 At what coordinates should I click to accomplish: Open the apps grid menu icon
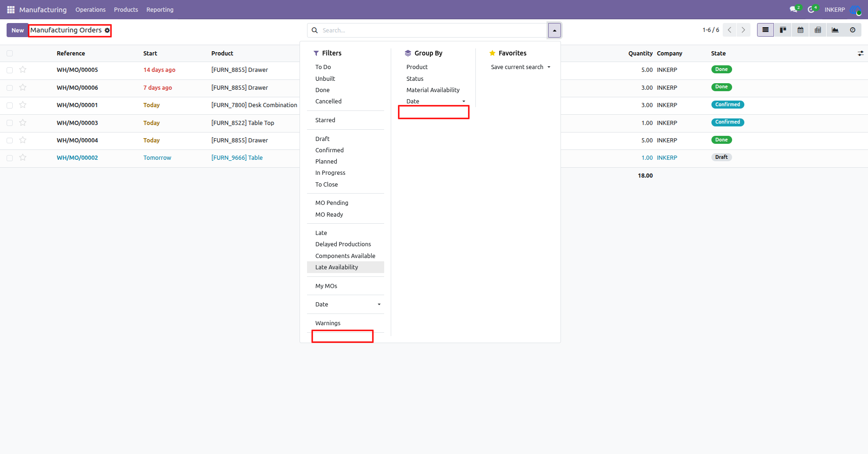tap(11, 9)
